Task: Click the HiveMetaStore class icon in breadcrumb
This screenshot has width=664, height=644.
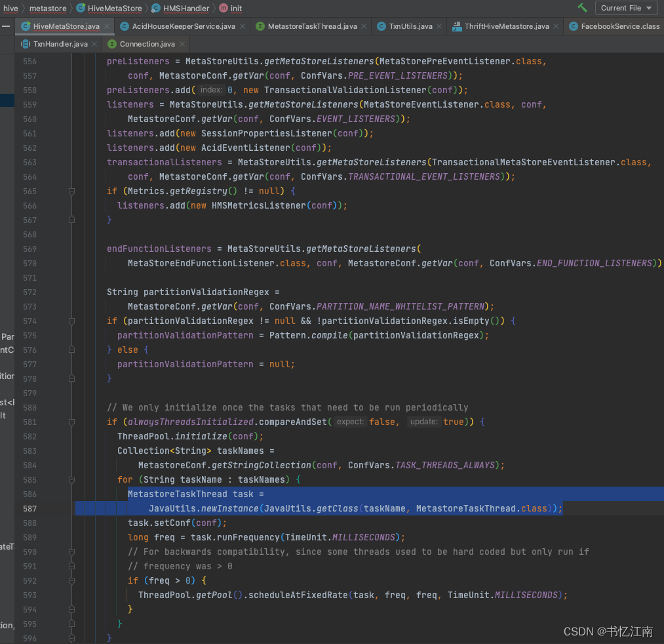Action: pyautogui.click(x=81, y=8)
